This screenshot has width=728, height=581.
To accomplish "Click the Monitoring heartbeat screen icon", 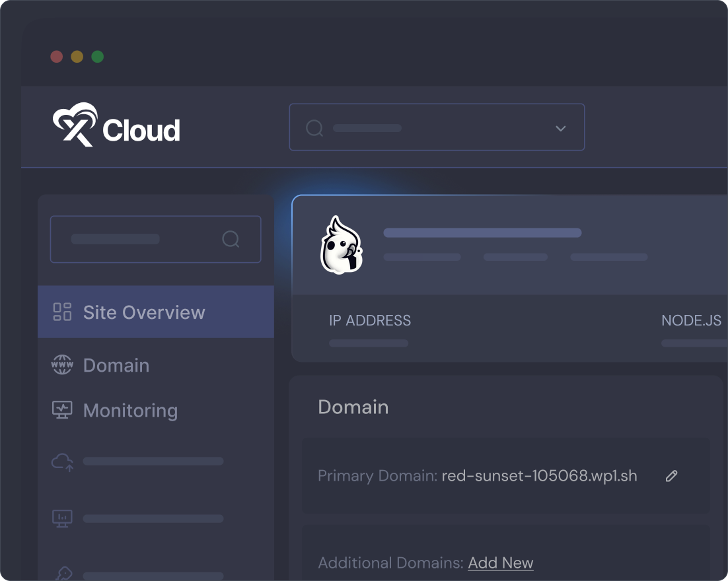I will point(62,410).
